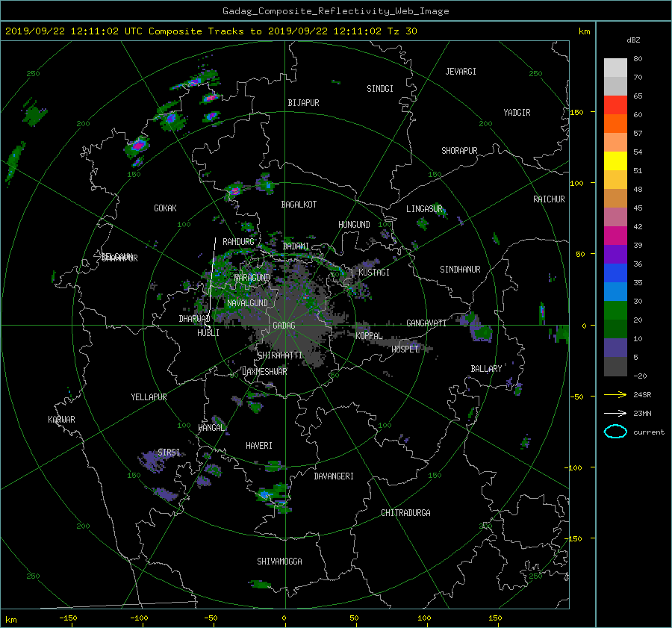Screen dimensions: 672x628
Task: Click the 'km' unit label on the bottom axis
Action: (x=10, y=620)
